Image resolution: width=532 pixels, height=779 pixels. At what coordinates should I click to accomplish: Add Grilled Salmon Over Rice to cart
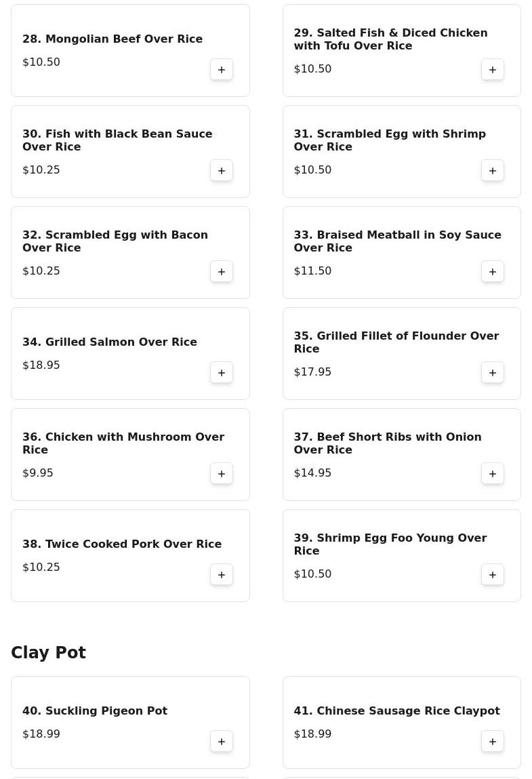tap(222, 373)
